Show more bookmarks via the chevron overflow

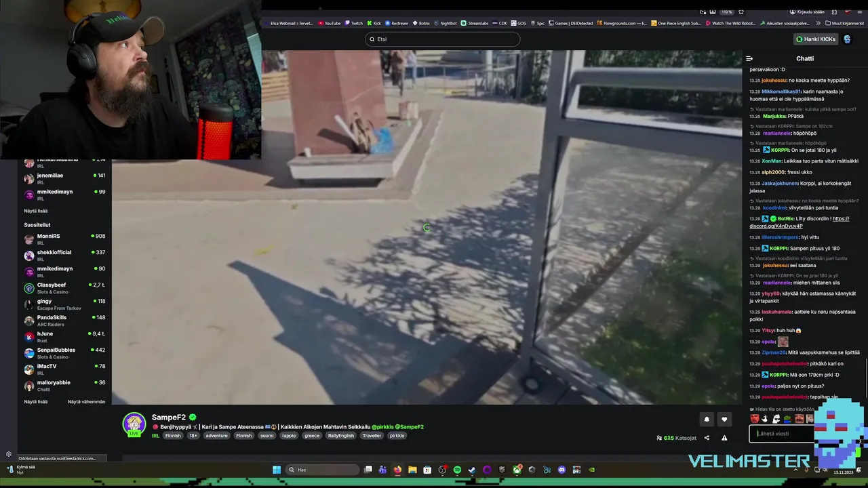(x=818, y=23)
